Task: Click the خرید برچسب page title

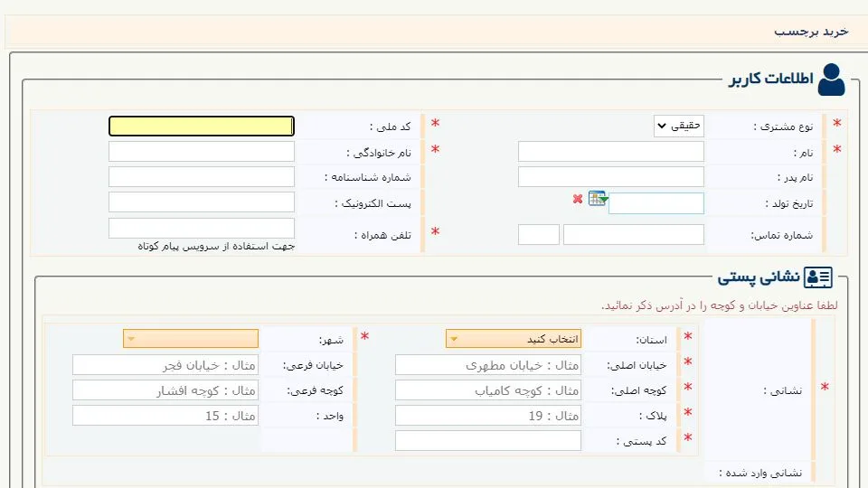Action: click(x=811, y=32)
